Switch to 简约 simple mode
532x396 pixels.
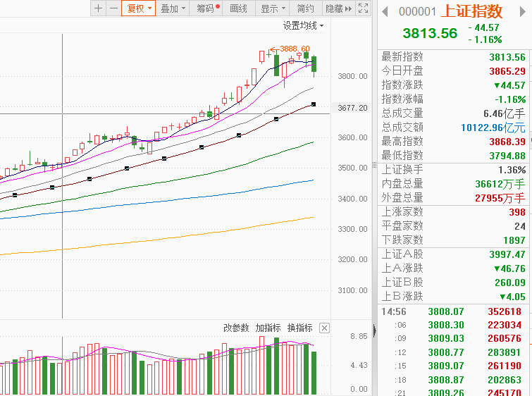pos(305,8)
